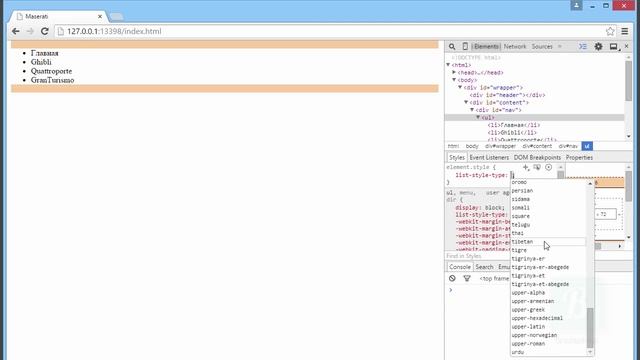
Task: Click the highlighted ul breadcrumb
Action: click(x=587, y=146)
